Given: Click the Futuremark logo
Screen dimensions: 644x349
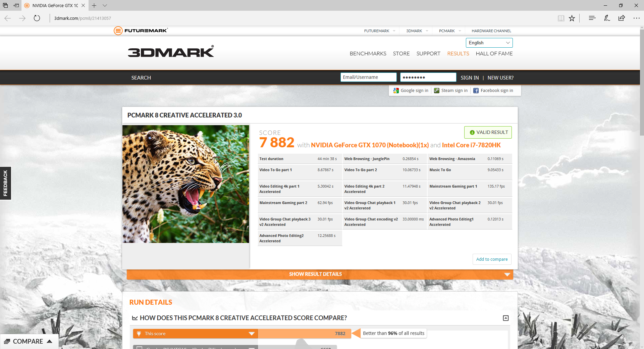Looking at the screenshot, I should 141,31.
